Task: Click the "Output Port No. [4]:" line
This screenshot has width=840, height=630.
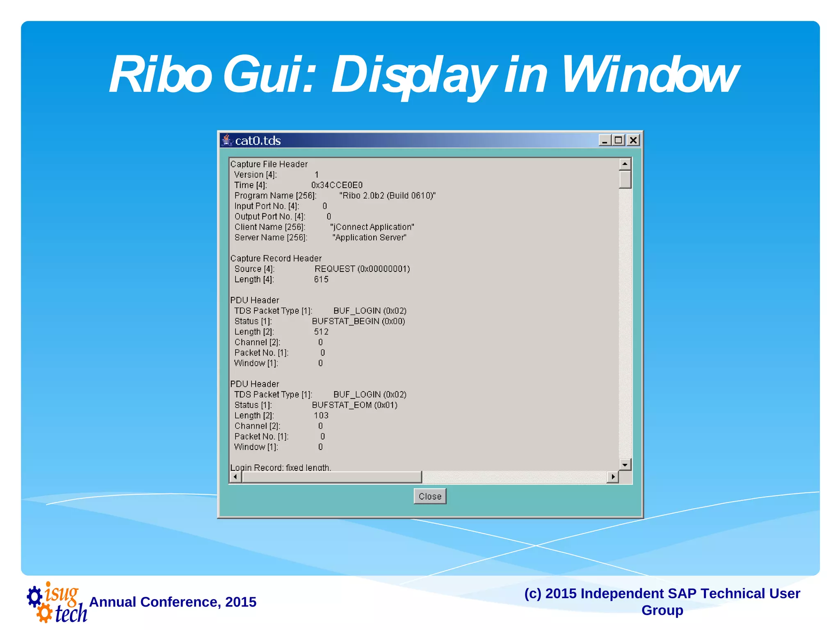Action: coord(283,217)
